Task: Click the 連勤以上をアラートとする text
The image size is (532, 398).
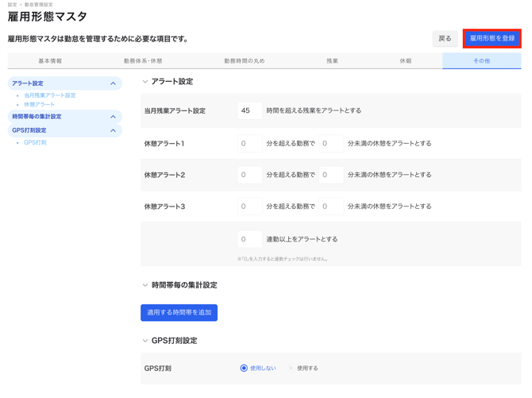Action: click(302, 239)
